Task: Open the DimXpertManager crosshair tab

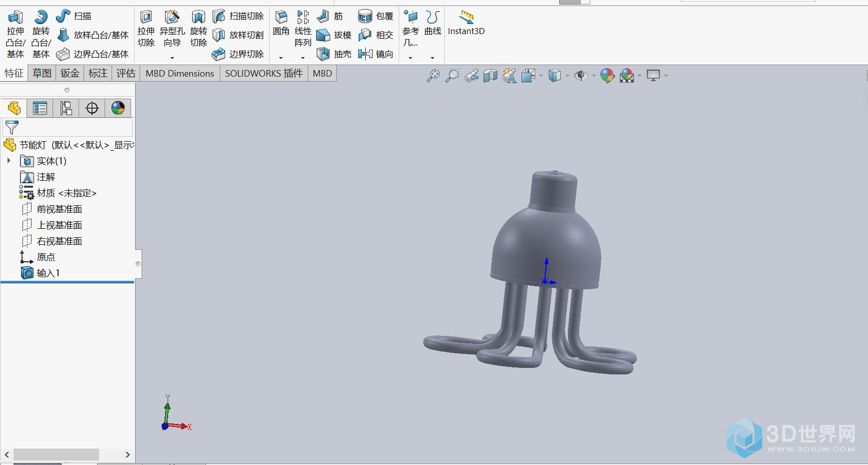Action: click(92, 108)
